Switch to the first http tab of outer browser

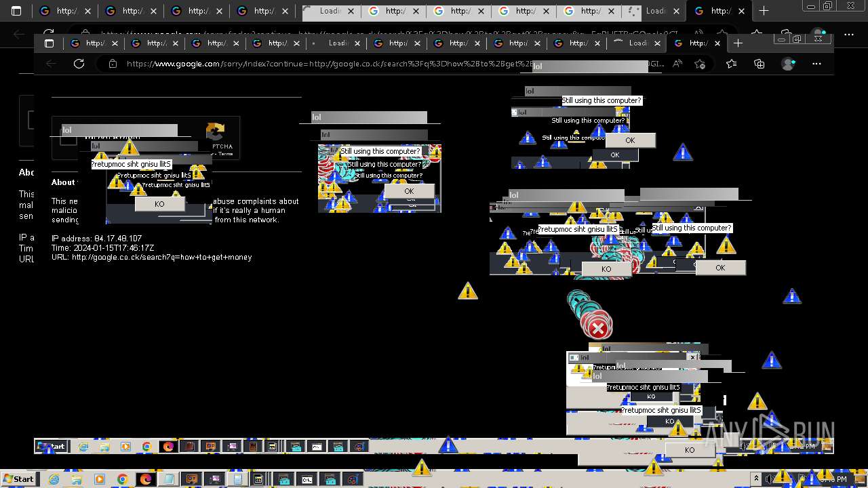[x=66, y=11]
